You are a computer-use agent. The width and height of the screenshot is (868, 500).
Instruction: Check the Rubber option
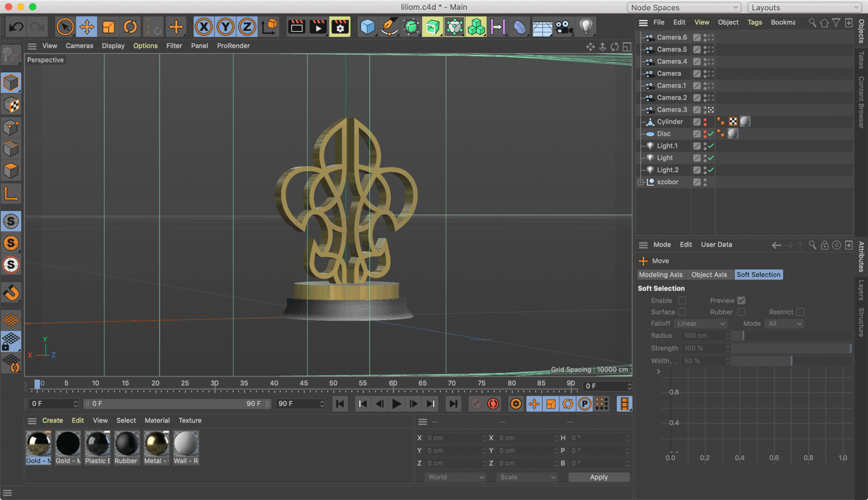[741, 312]
